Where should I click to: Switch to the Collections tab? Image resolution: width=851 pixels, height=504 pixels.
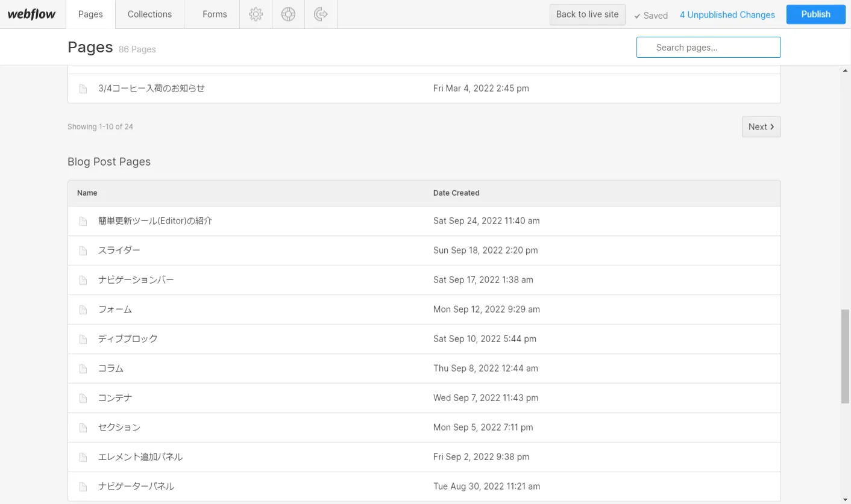[149, 14]
